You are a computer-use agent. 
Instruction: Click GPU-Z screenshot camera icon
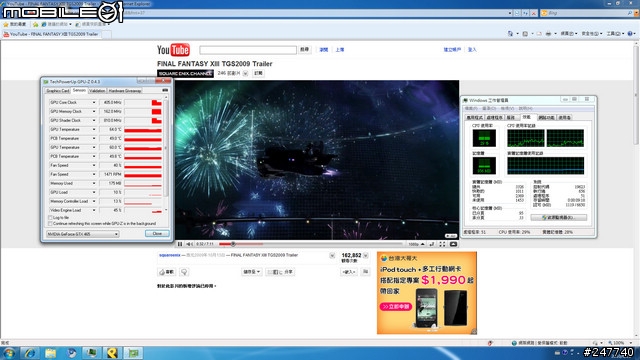pos(165,90)
